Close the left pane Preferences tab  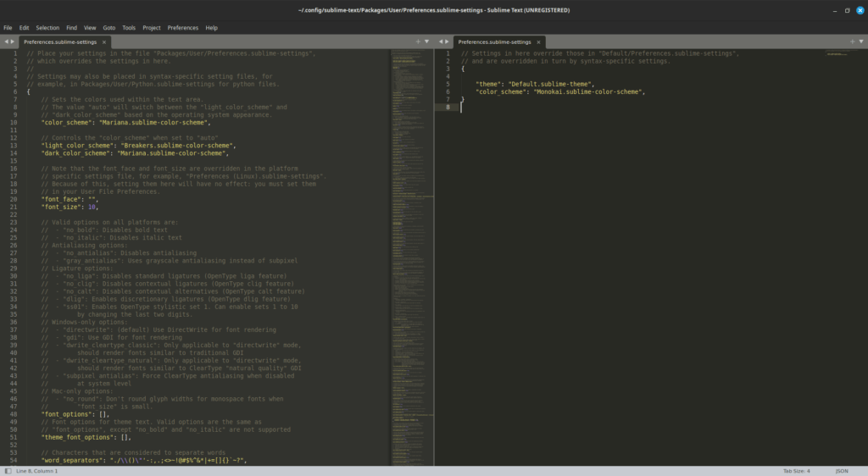(x=104, y=42)
